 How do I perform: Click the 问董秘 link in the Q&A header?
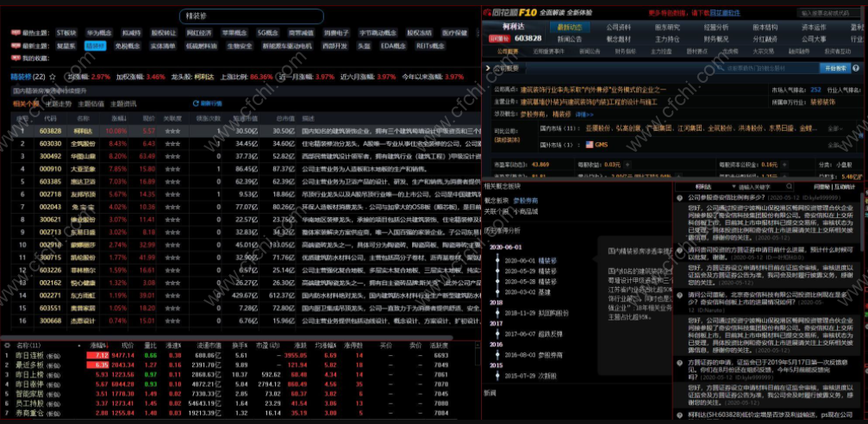click(821, 187)
